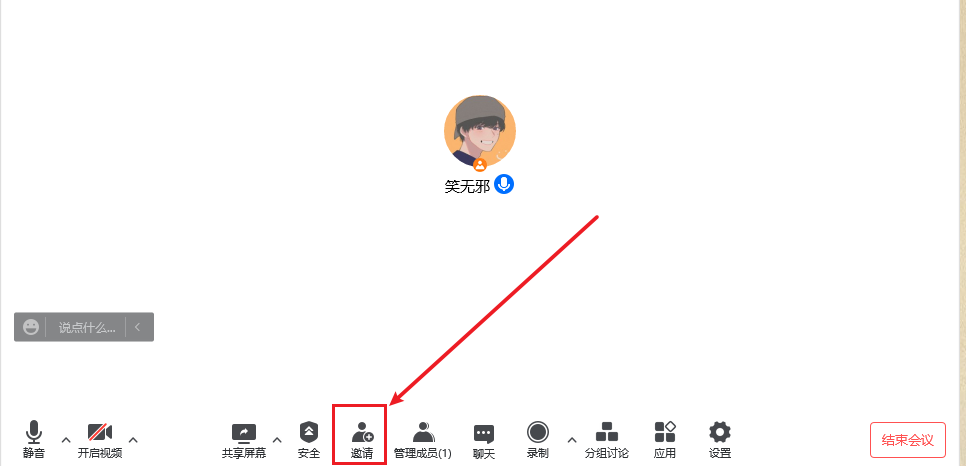Mute the microphone with 静音 icon
This screenshot has height=466, width=966.
[x=34, y=439]
